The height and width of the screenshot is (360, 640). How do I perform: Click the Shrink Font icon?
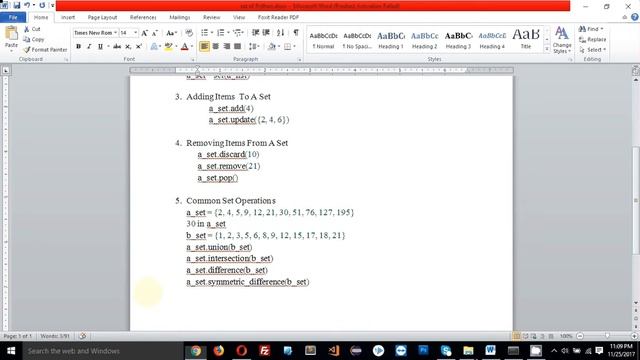pos(155,33)
